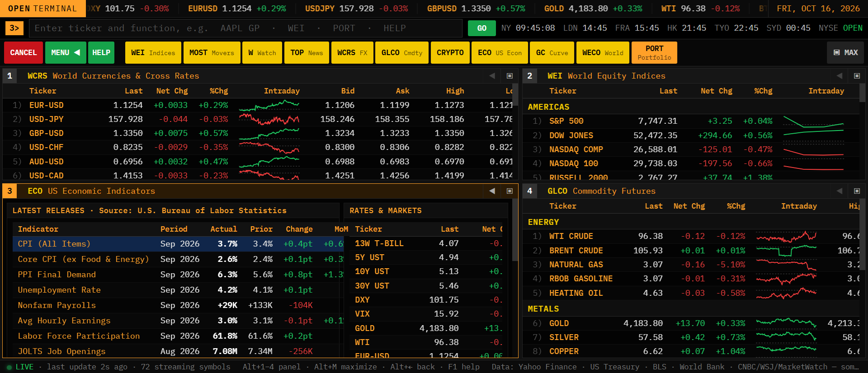Open the CRYPTO function tab
Screen dimensions: 868x373
coord(450,52)
